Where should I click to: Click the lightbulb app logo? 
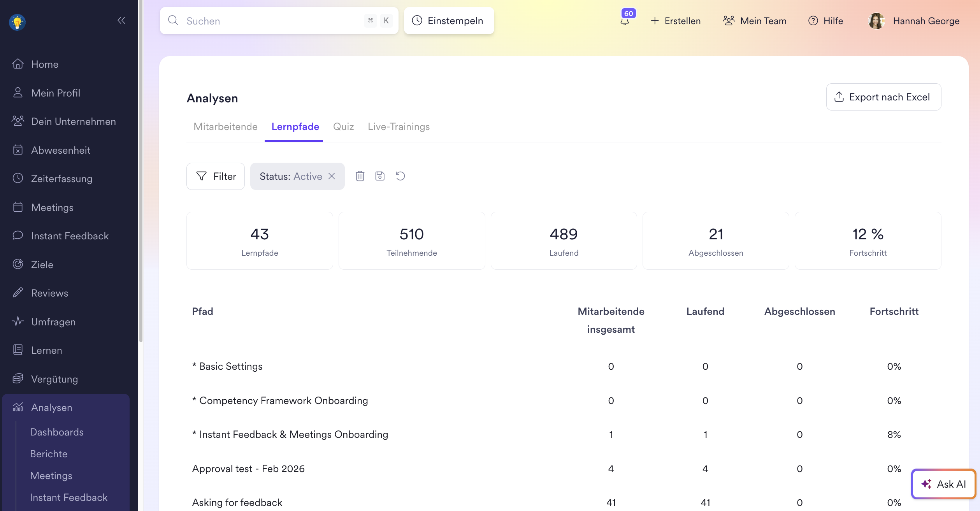[17, 22]
